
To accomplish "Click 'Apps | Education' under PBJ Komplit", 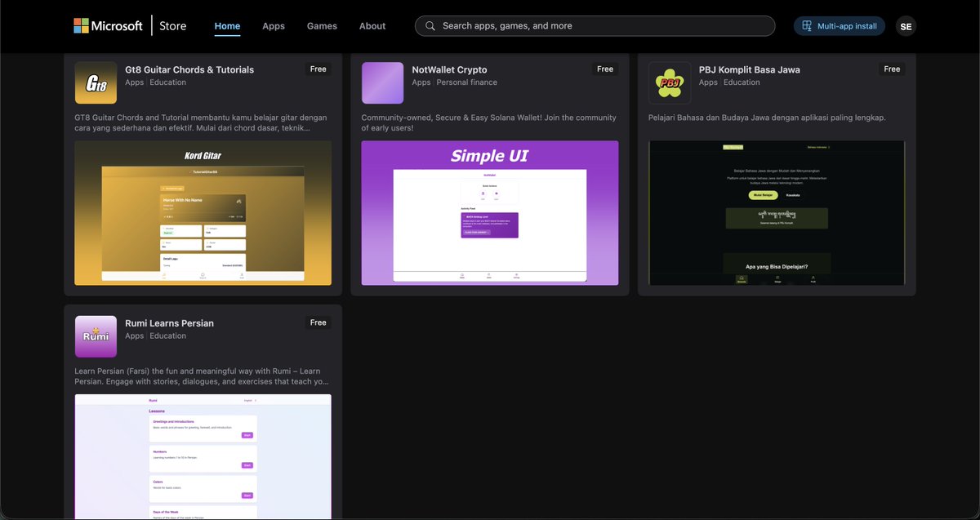I will pos(729,82).
